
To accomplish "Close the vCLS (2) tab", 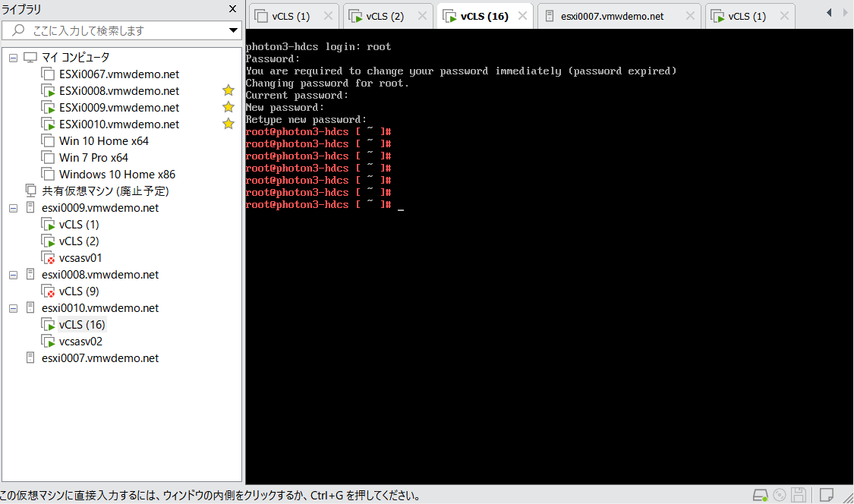I will pos(422,16).
